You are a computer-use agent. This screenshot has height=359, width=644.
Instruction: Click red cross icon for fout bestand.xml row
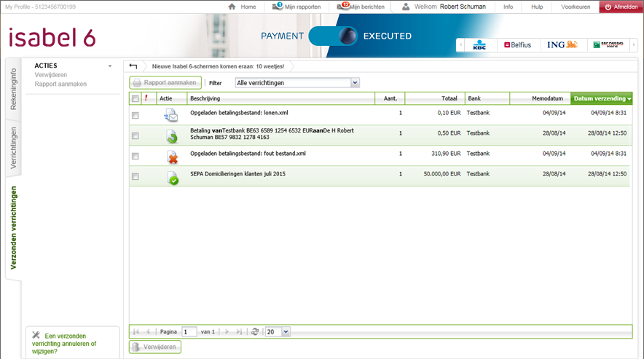click(172, 157)
